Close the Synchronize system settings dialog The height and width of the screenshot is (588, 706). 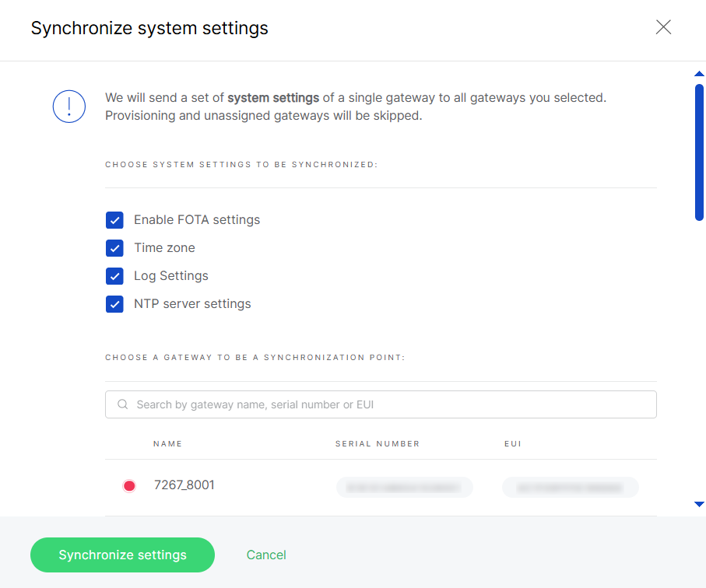pyautogui.click(x=662, y=27)
